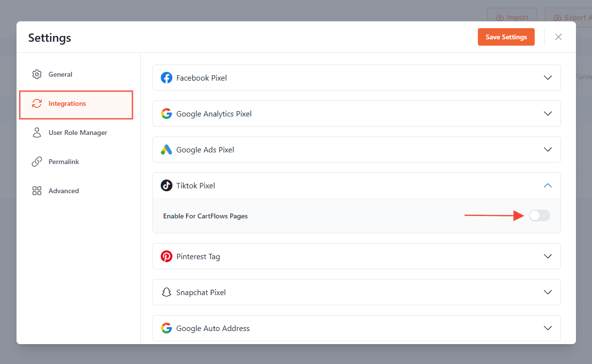592x364 pixels.
Task: Click the Pinterest Tag logo icon
Action: click(x=167, y=256)
